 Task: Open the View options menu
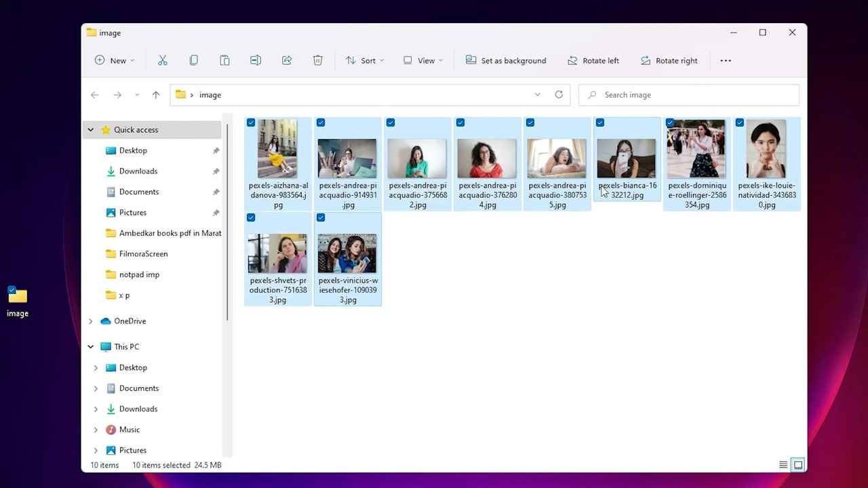pyautogui.click(x=423, y=60)
